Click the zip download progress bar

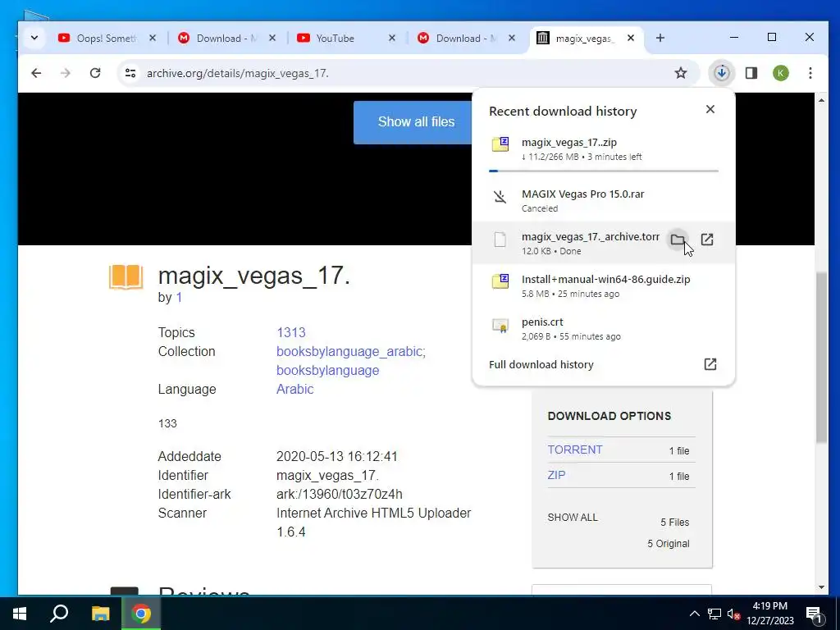(604, 171)
